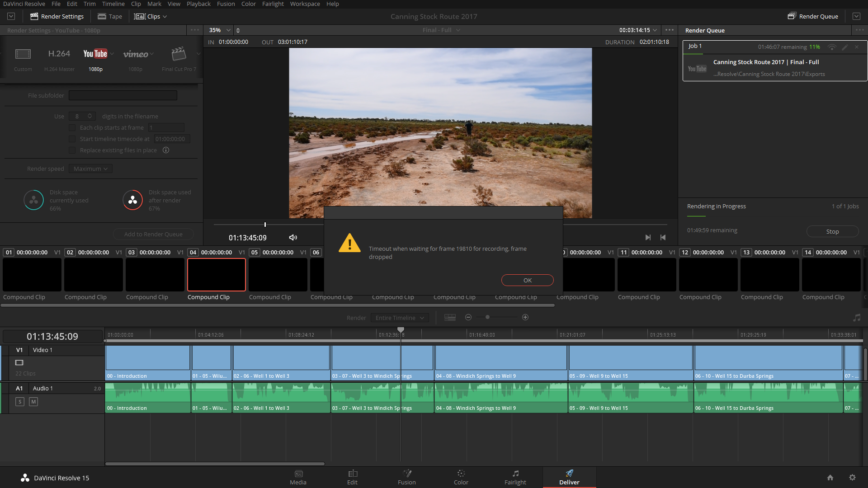Expand the Clips view dropdown
The image size is (868, 488).
point(151,17)
